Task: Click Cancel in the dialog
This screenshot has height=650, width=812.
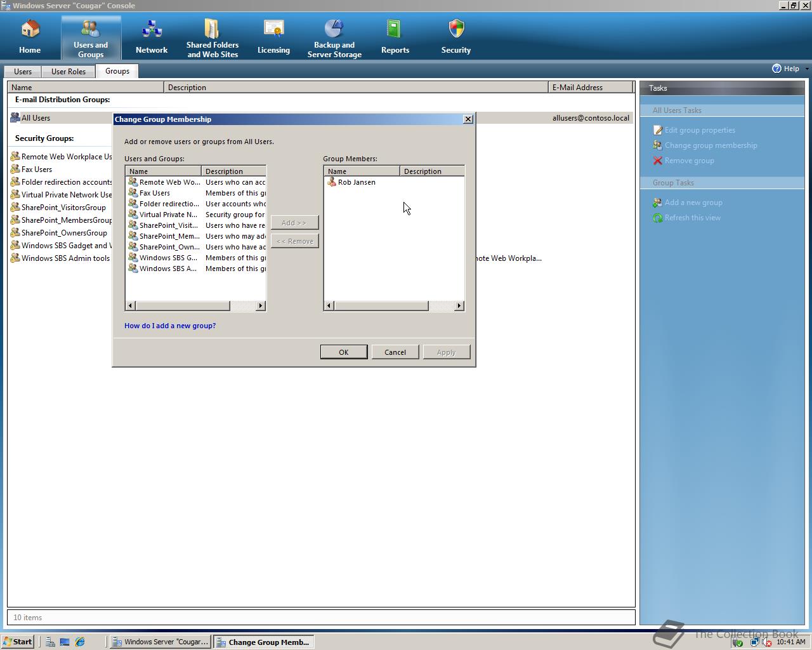Action: coord(395,352)
